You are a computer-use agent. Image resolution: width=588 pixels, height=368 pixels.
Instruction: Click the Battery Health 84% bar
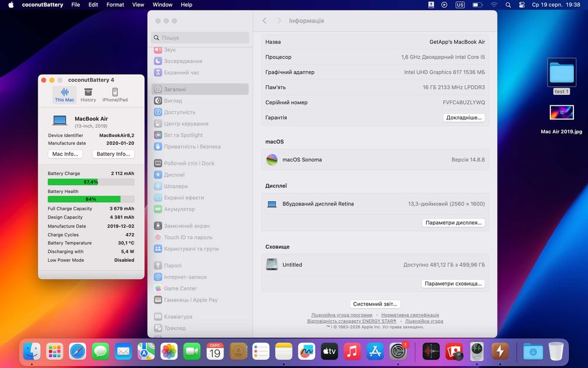(x=91, y=200)
